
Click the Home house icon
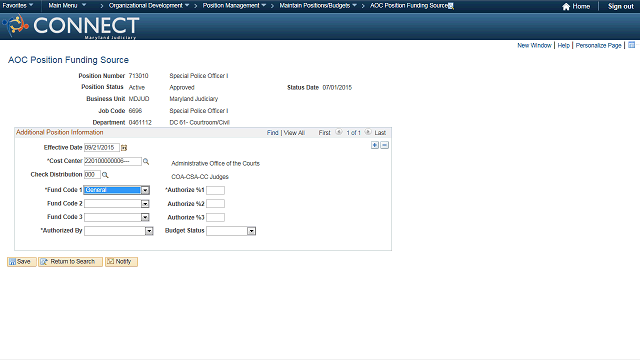(566, 7)
